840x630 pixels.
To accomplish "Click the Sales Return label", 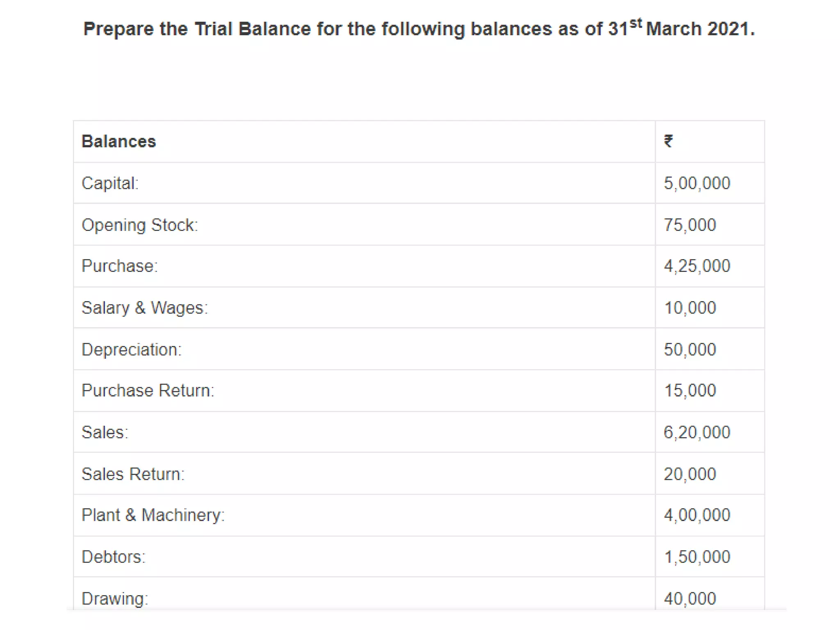I will pyautogui.click(x=133, y=475).
